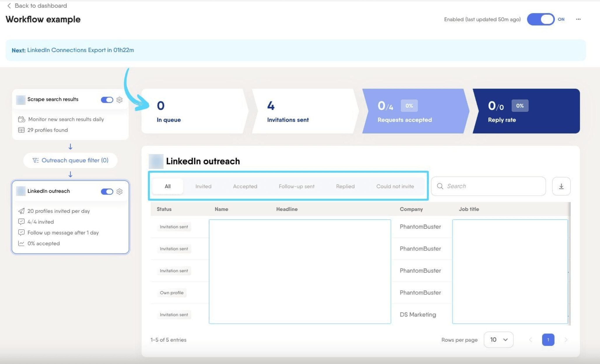Select page 1 in pagination
Image resolution: width=600 pixels, height=364 pixels.
click(548, 340)
